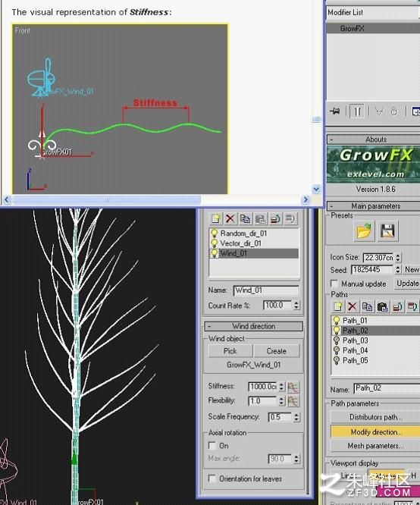Screen dimensions: 420x505
Task: Click help window scroll-right arrow
Action: (x=306, y=200)
